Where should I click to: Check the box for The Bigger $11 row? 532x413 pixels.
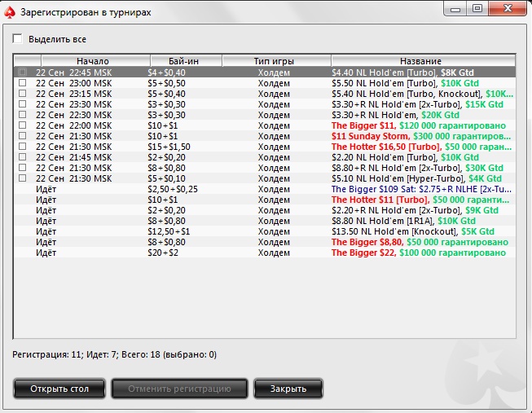point(22,125)
